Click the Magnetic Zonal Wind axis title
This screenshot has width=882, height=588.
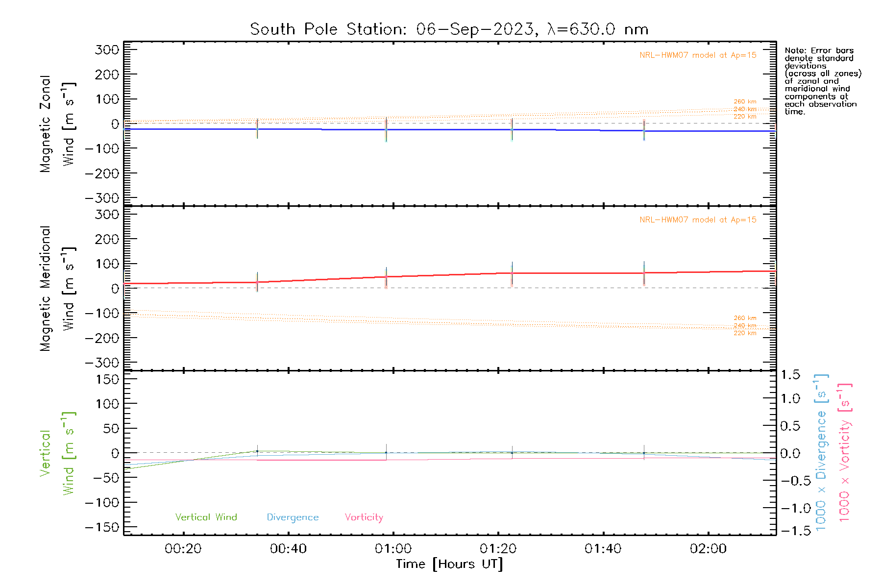tap(56, 124)
